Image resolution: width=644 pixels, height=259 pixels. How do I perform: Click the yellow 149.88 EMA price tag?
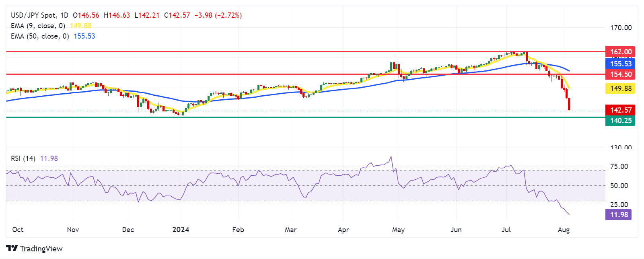point(620,88)
